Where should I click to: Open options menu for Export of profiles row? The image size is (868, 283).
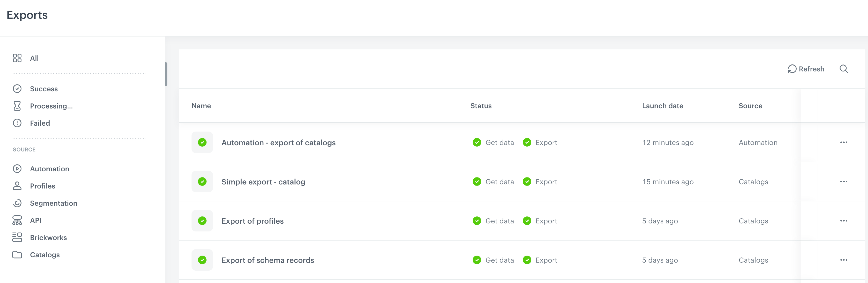click(x=844, y=221)
